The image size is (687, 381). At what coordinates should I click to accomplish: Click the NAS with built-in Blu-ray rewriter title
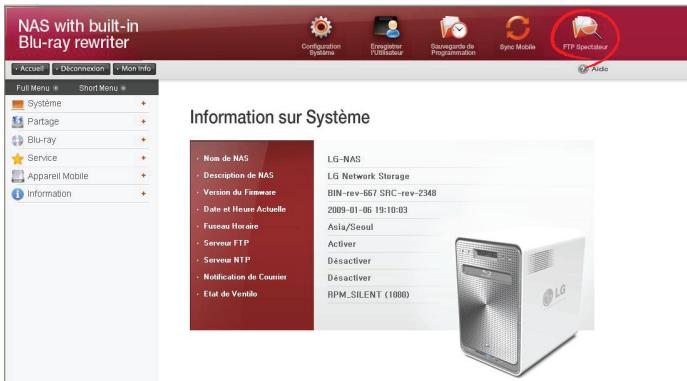[x=78, y=34]
